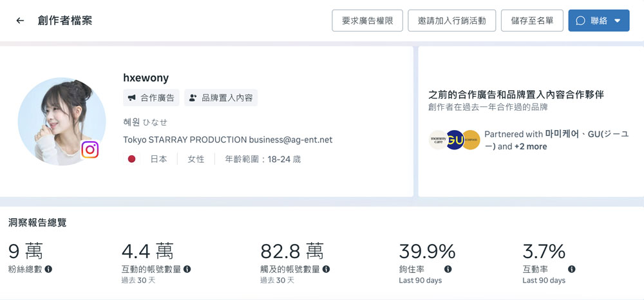
Task: Open the 聯絡 dropdown button
Action: pos(598,21)
